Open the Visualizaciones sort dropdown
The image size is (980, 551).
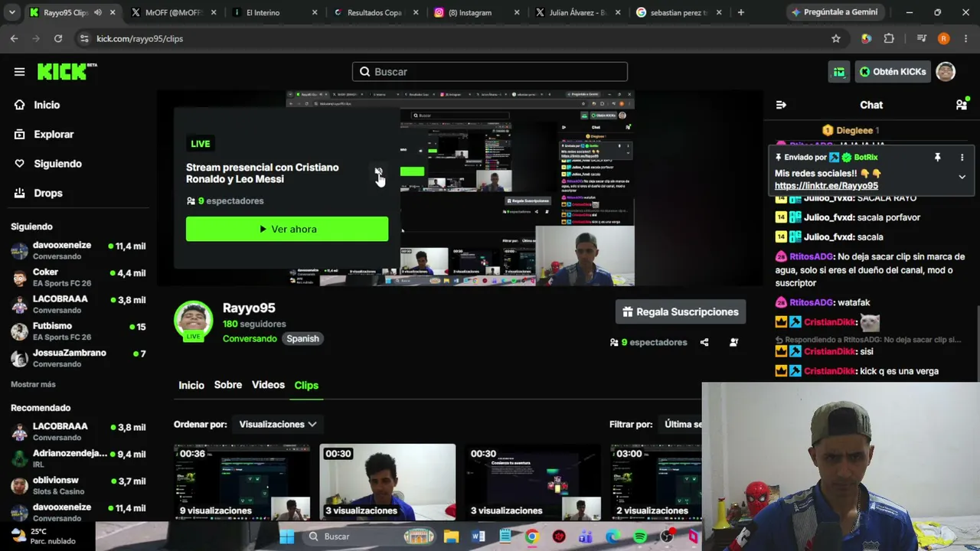click(277, 424)
